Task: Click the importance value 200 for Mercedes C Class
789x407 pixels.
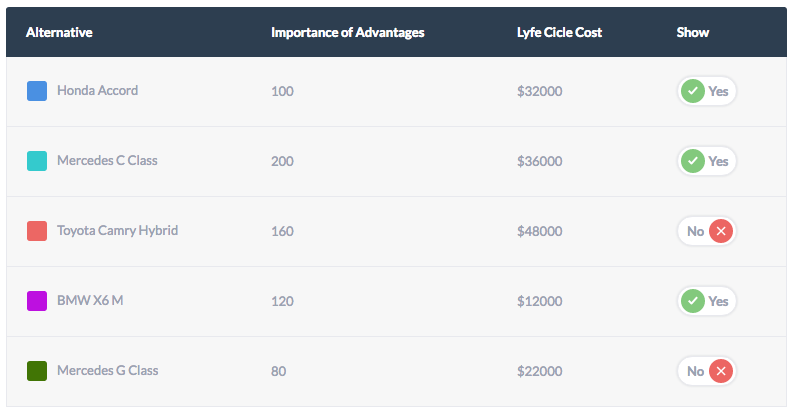Action: click(x=282, y=161)
